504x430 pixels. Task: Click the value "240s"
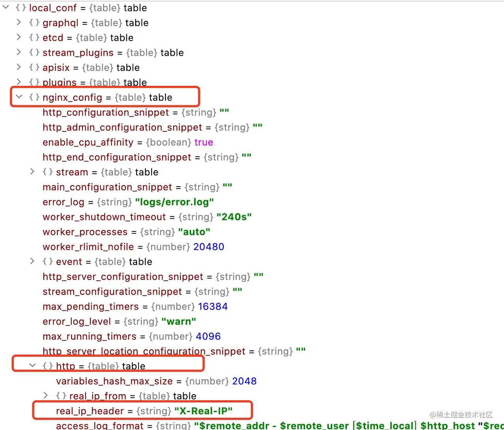(x=234, y=217)
